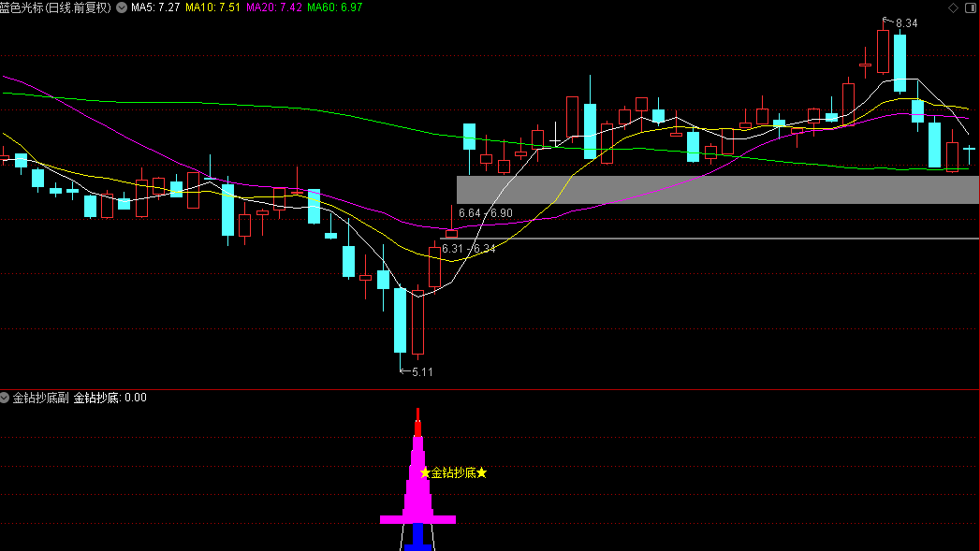Click the ★金钻抄底★ signal marker
Viewport: 980px width, 551px height.
tap(454, 473)
